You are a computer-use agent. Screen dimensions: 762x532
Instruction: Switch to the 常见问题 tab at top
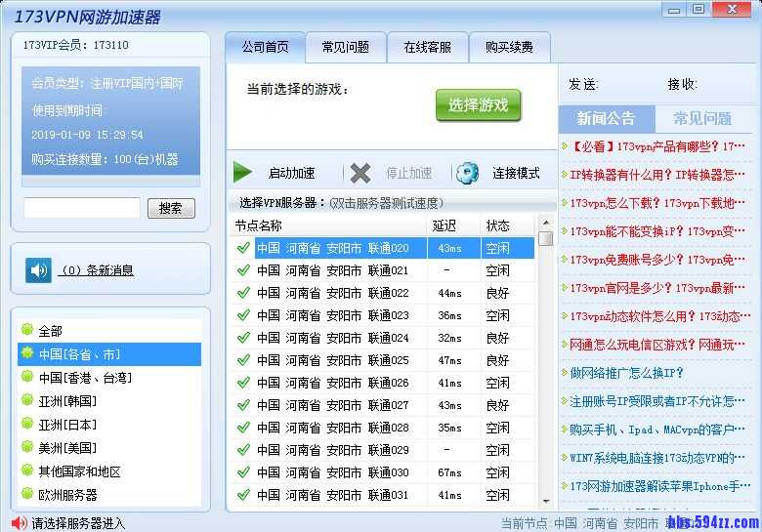tap(345, 47)
